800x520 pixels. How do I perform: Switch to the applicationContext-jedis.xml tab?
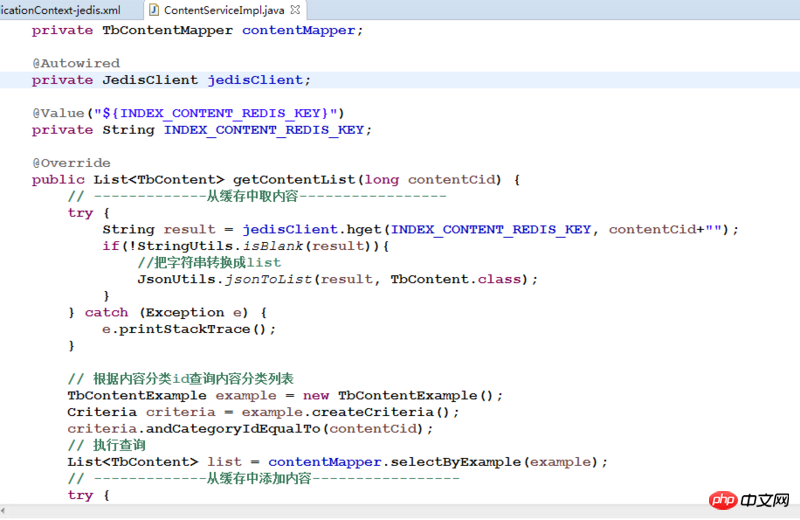pyautogui.click(x=60, y=9)
